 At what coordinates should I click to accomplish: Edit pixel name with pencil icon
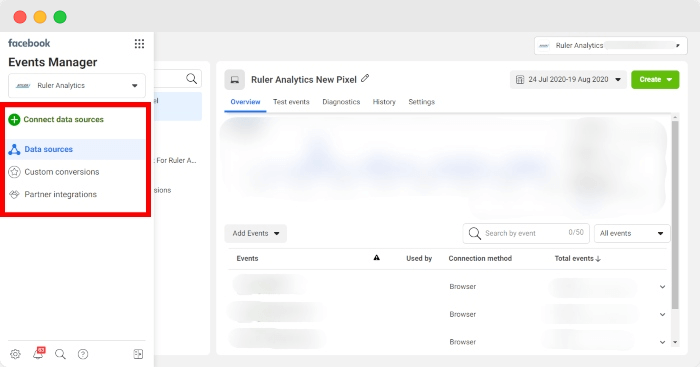coord(365,78)
